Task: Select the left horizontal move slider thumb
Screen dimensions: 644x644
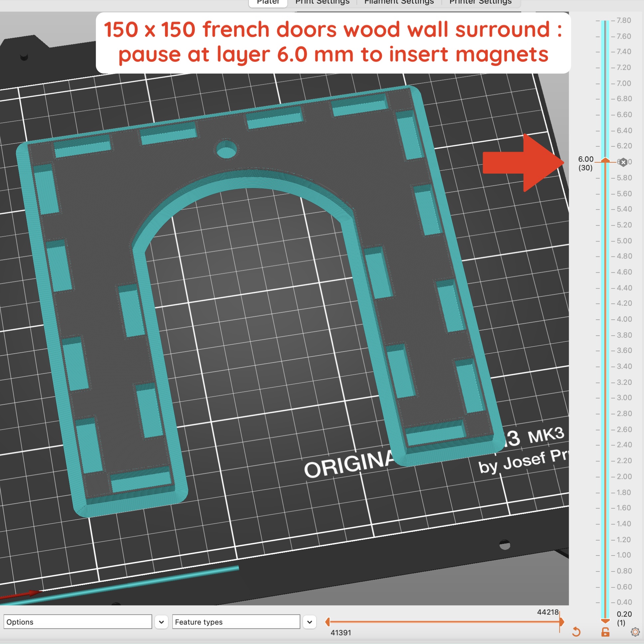Action: pyautogui.click(x=328, y=622)
